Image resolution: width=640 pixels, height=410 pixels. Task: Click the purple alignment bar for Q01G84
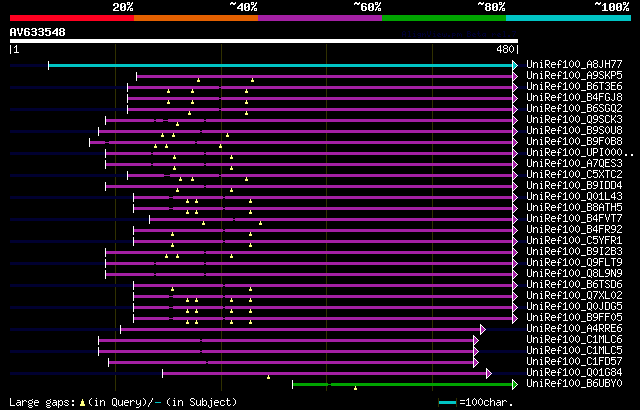324,374
